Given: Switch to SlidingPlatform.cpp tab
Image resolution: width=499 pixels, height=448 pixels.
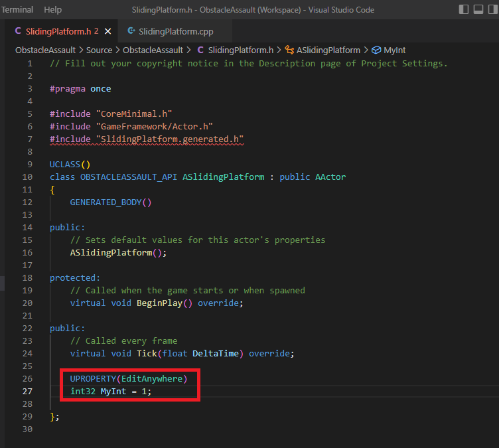Looking at the screenshot, I should (x=176, y=31).
